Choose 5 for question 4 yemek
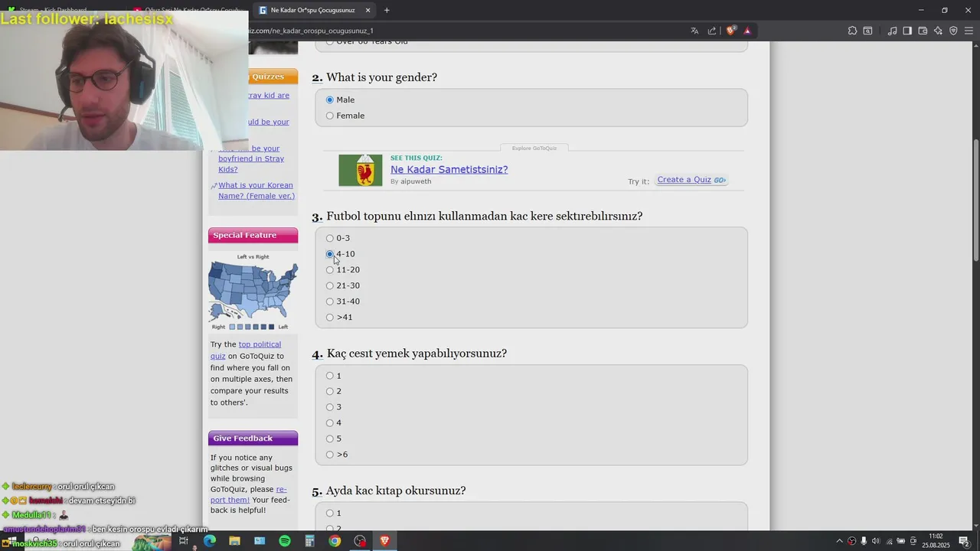The height and width of the screenshot is (551, 980). pyautogui.click(x=330, y=439)
